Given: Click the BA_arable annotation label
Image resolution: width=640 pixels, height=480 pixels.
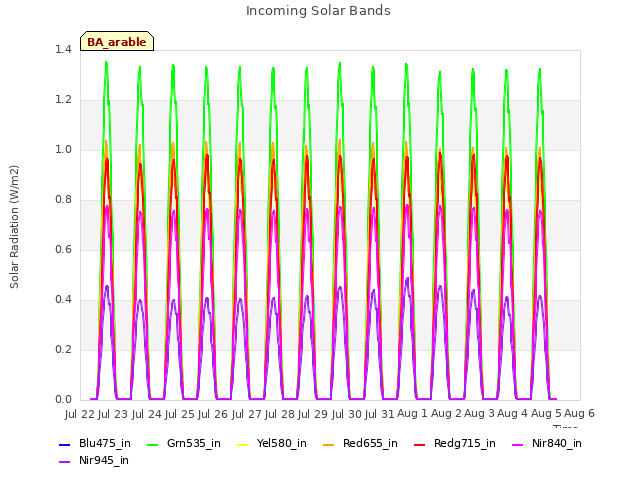Looking at the screenshot, I should (x=117, y=41).
